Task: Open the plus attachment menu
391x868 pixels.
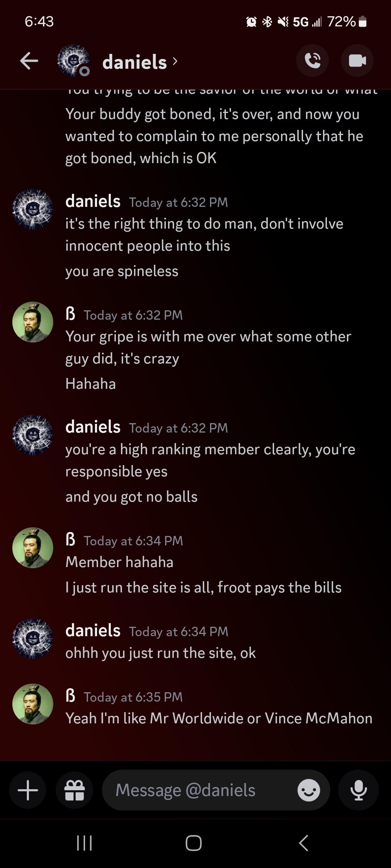Action: point(28,790)
